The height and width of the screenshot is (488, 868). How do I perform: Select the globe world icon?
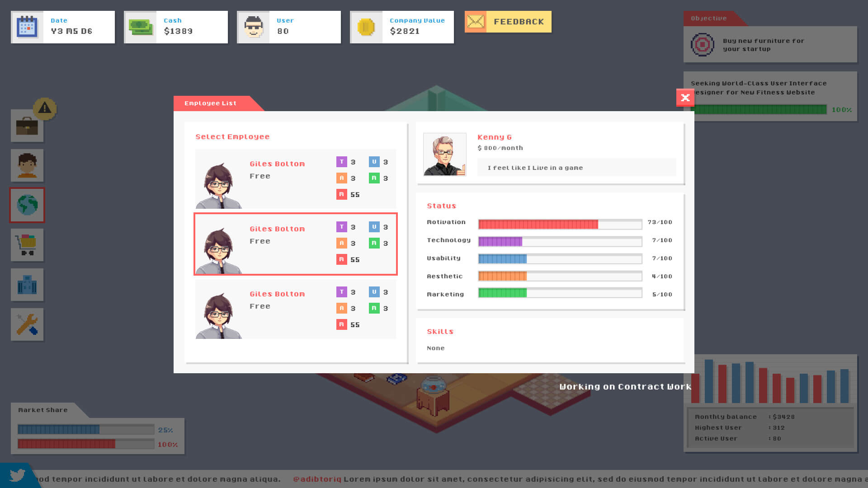pyautogui.click(x=27, y=205)
